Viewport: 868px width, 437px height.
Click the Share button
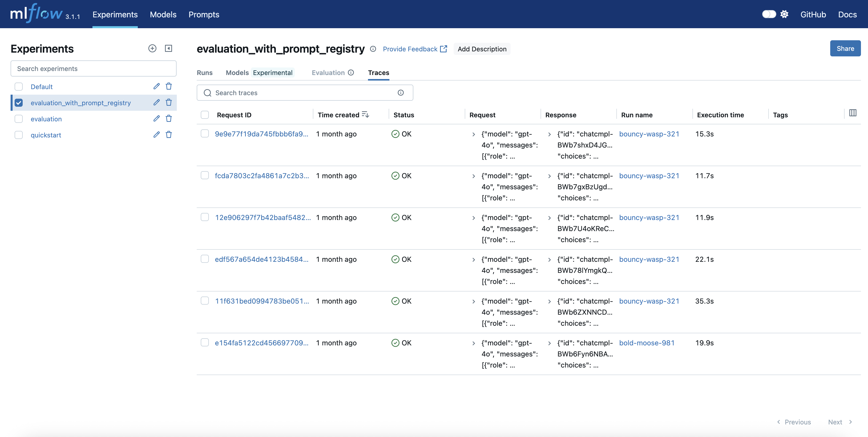click(845, 48)
